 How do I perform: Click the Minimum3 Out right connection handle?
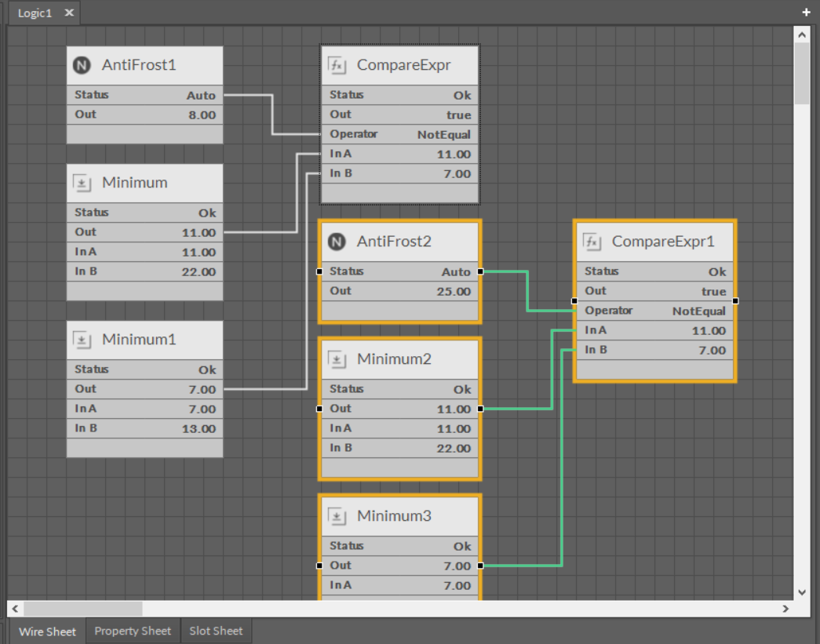point(480,566)
